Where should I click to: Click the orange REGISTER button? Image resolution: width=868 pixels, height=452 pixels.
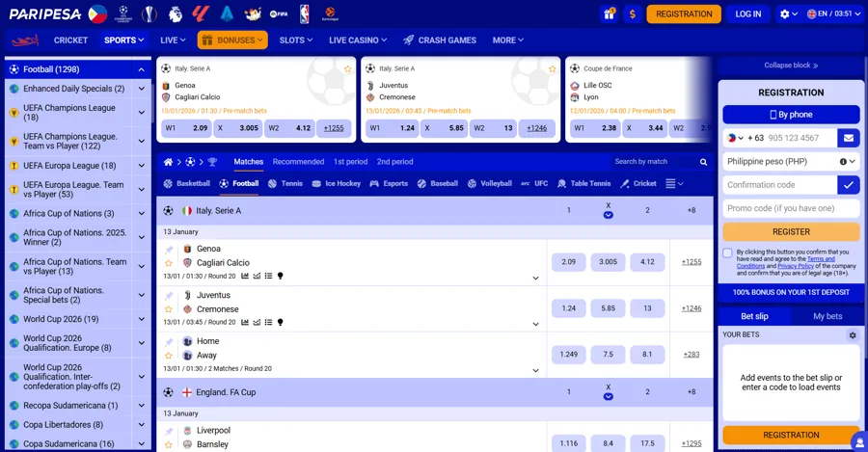[x=791, y=232]
